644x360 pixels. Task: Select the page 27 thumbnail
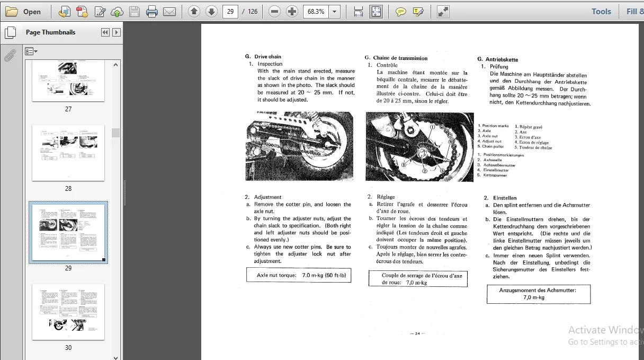[x=68, y=81]
